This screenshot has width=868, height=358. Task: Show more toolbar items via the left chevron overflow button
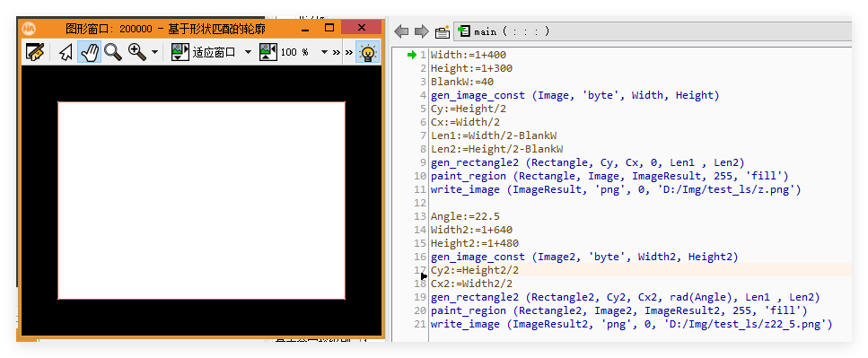pyautogui.click(x=336, y=53)
